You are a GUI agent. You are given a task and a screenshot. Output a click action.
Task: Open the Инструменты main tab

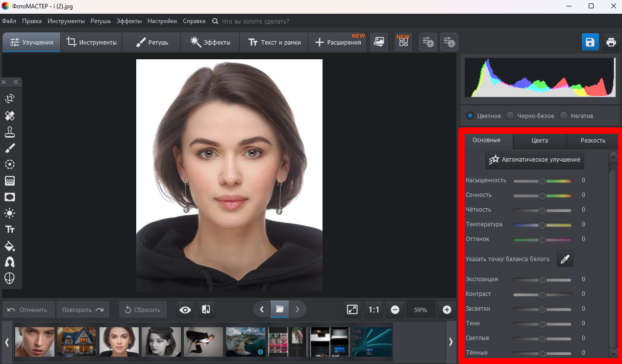pos(91,43)
